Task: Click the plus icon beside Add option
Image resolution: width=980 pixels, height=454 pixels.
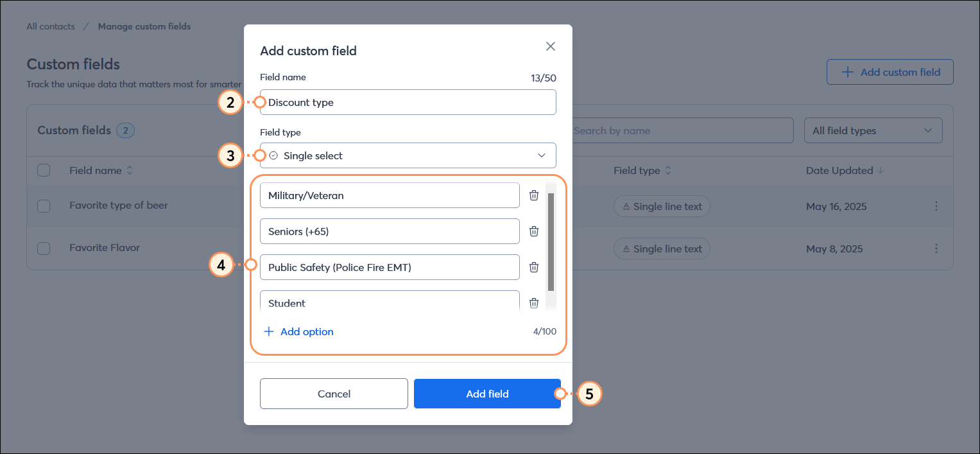Action: [268, 331]
